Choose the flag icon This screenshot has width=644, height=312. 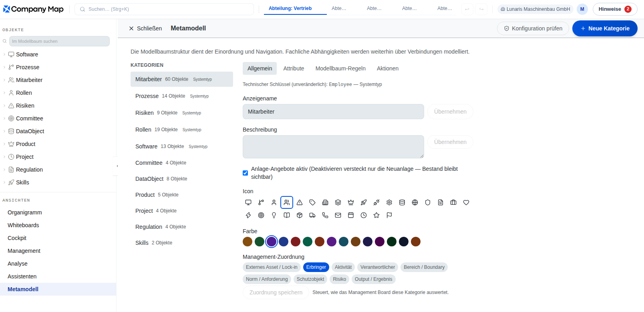[x=389, y=215]
